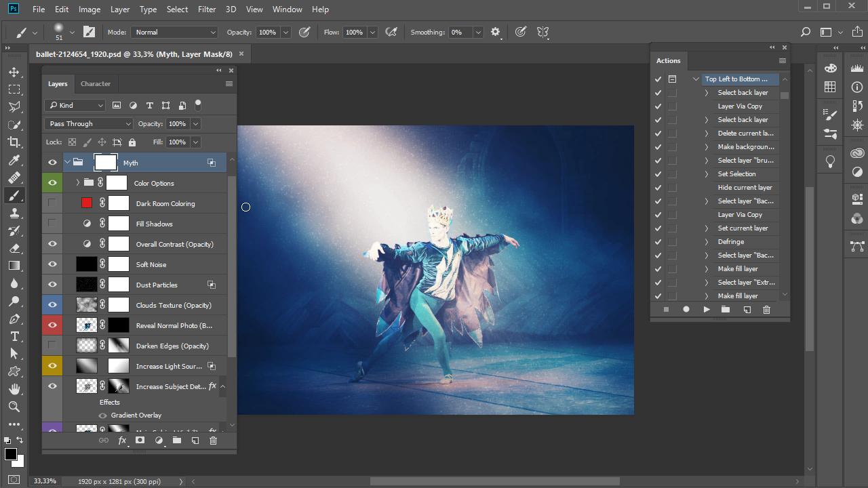Create new adjustment layer icon
This screenshot has width=868, height=488.
(159, 441)
